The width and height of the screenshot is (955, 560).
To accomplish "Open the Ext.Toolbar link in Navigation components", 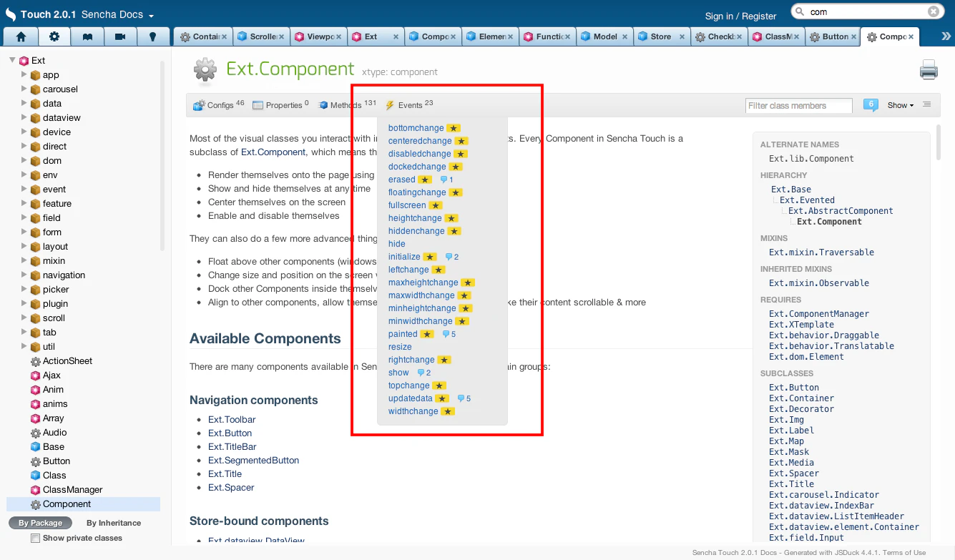I will pyautogui.click(x=232, y=420).
